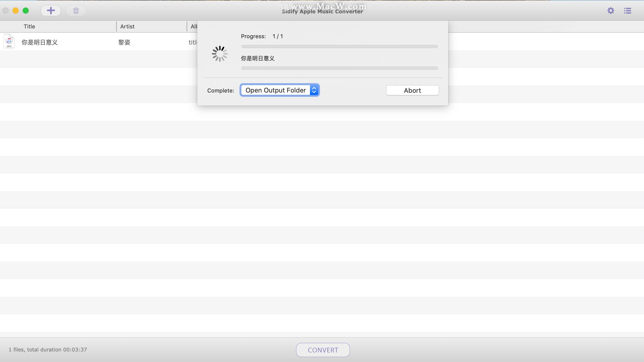Click the stepper arrows on the Complete dropdown
Viewport: 644px width, 362px height.
[314, 90]
